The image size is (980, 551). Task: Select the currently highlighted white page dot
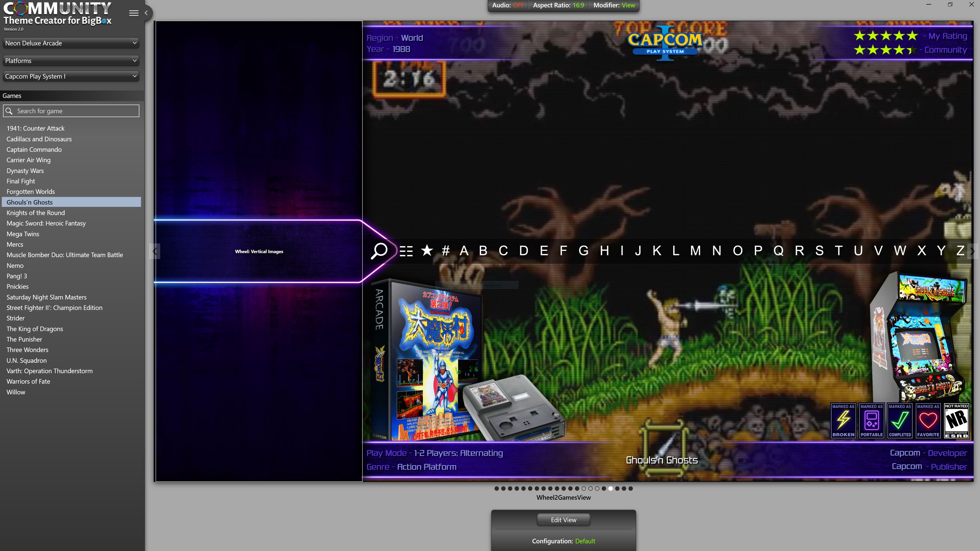coord(611,489)
